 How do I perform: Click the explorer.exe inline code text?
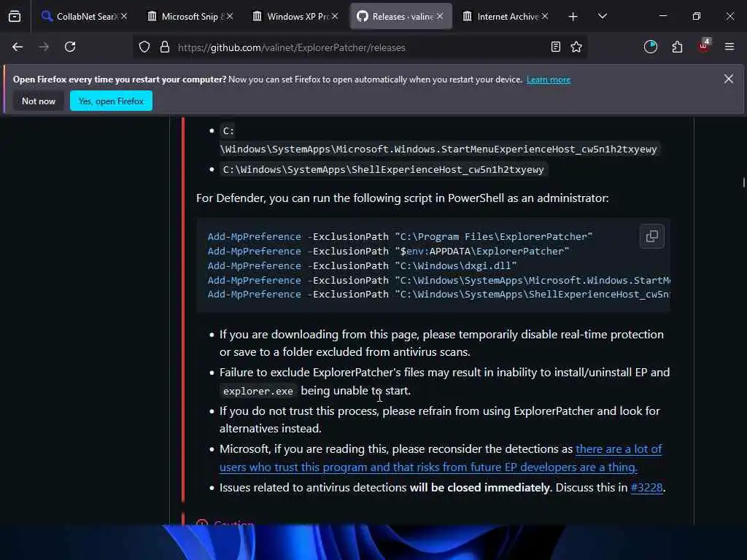pos(258,391)
